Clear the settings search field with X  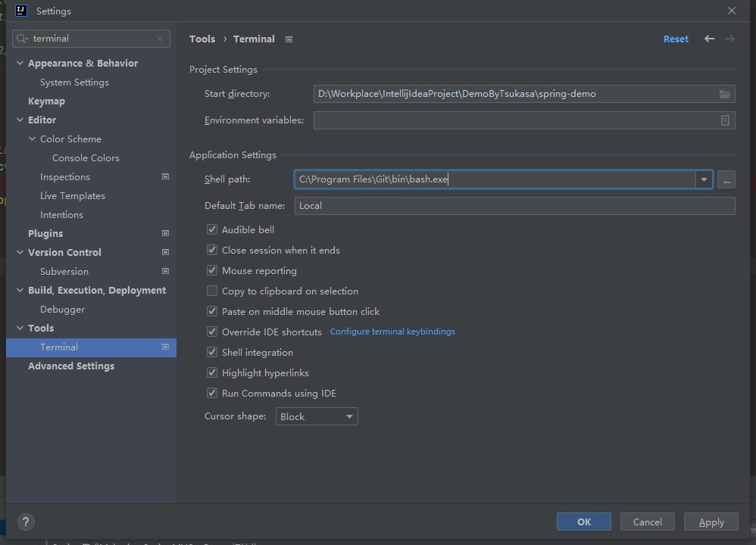(x=160, y=39)
